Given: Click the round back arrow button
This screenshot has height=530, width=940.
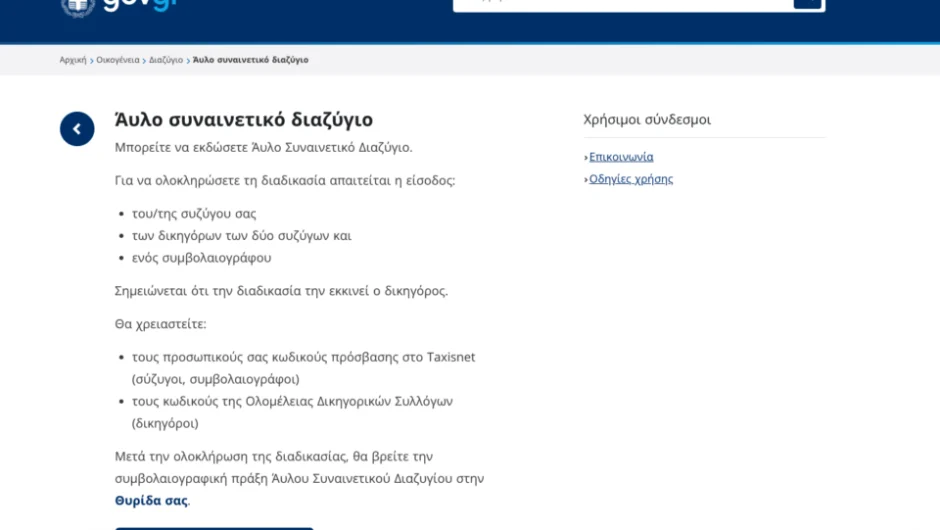Looking at the screenshot, I should tap(77, 129).
